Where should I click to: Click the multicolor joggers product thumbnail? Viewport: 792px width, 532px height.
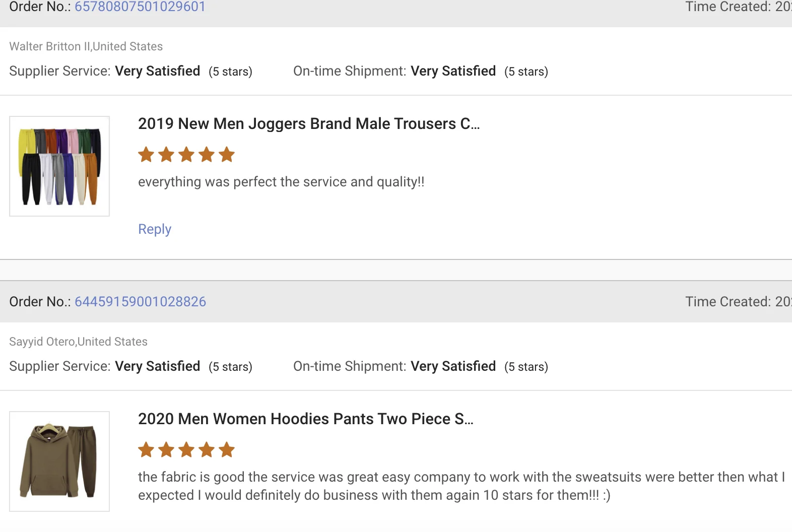point(59,166)
